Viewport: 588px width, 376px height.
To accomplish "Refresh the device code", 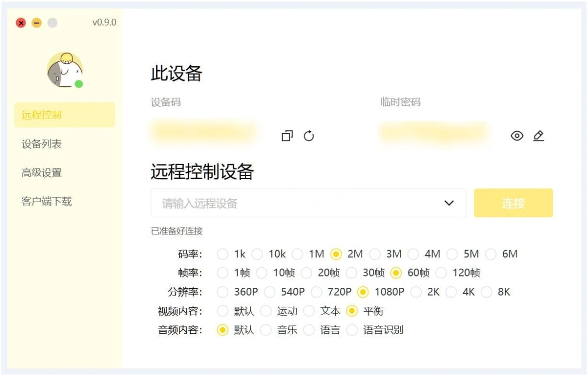I will point(309,136).
